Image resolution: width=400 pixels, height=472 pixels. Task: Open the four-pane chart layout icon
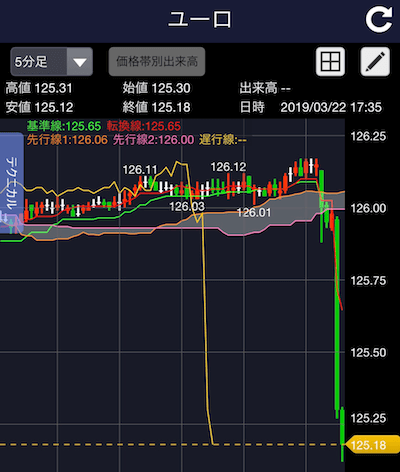[330, 61]
